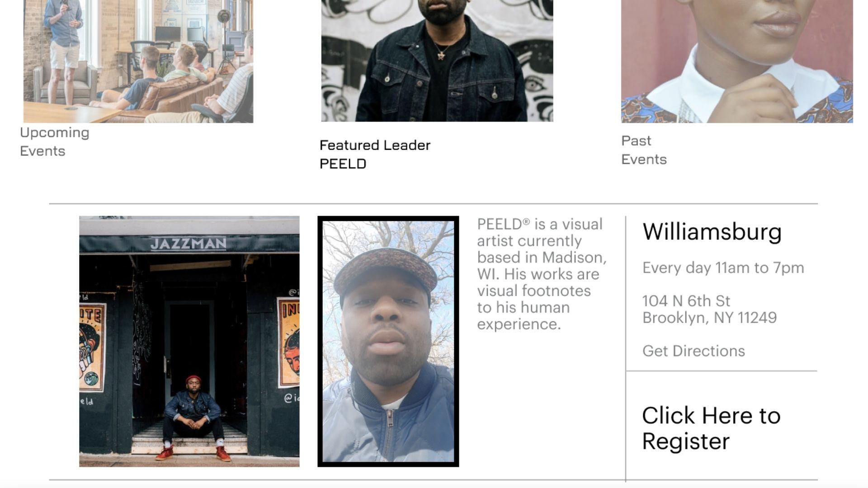Screen dimensions: 868x488
Task: Select the meeting room photo thumbnail
Action: tap(138, 61)
